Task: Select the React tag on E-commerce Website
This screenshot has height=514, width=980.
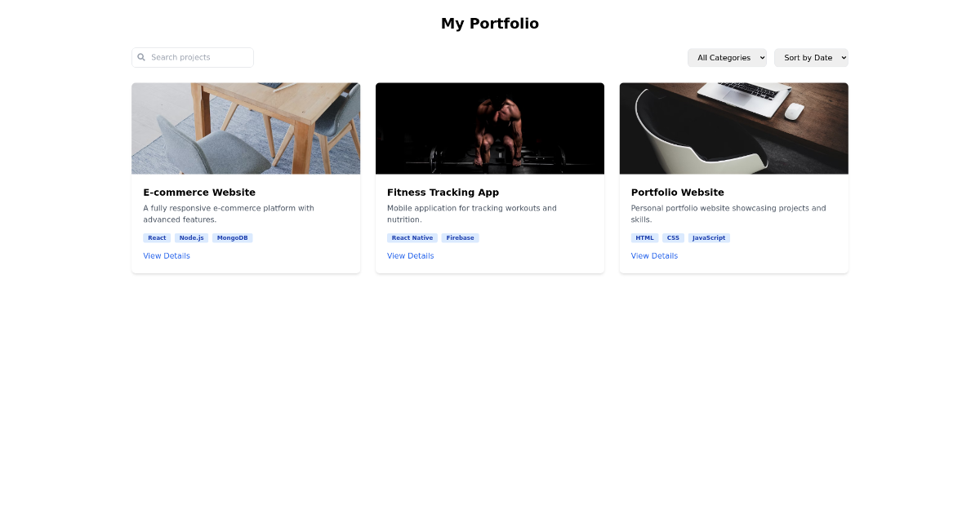Action: (156, 237)
